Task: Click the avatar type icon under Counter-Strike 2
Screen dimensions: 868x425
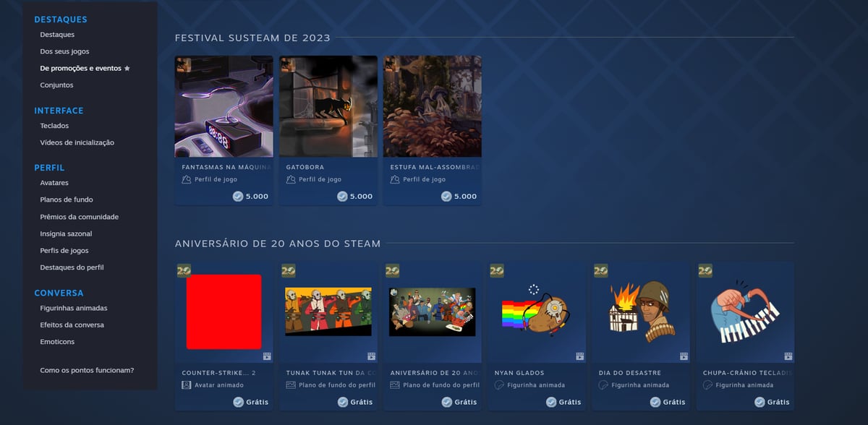Action: tap(187, 385)
